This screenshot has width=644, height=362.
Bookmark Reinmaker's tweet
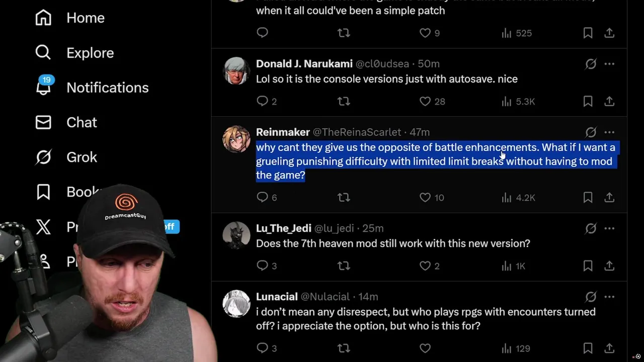pyautogui.click(x=588, y=198)
